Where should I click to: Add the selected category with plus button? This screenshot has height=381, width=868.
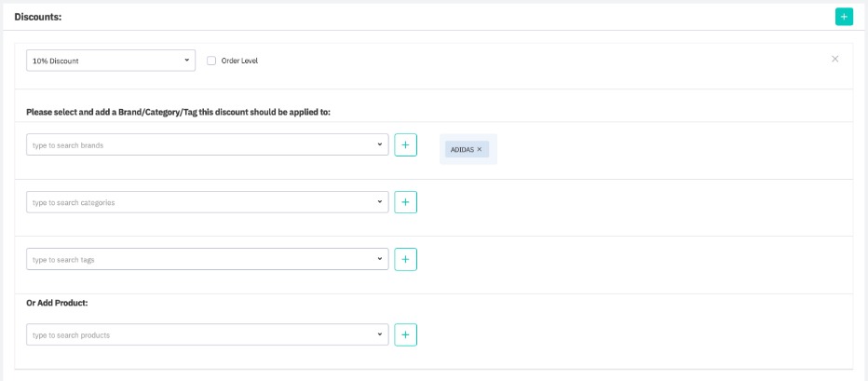coord(405,202)
